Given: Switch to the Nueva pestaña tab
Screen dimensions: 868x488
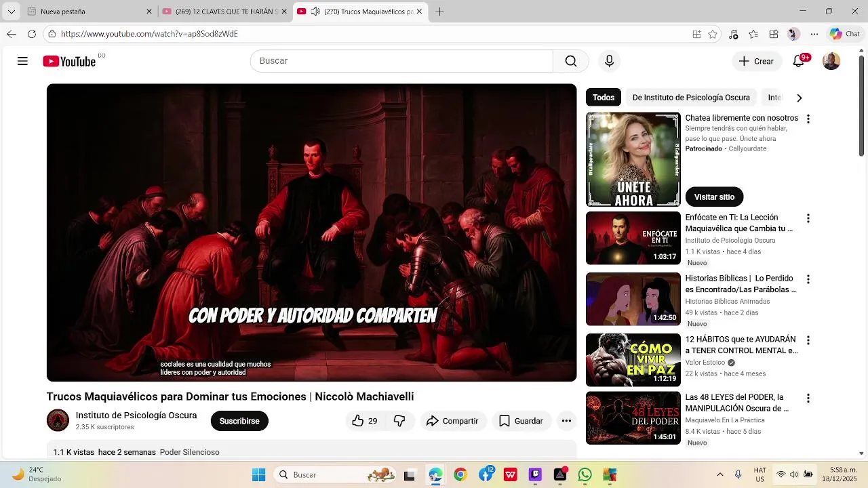Looking at the screenshot, I should click(90, 12).
